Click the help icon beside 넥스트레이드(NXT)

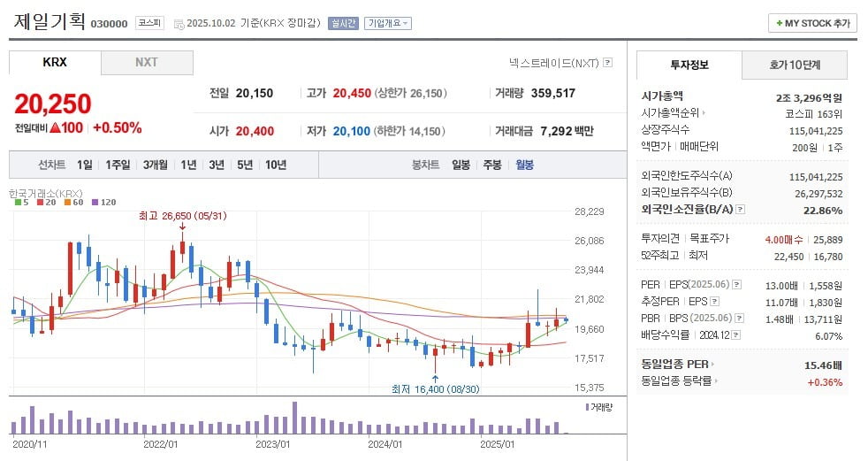[x=607, y=63]
